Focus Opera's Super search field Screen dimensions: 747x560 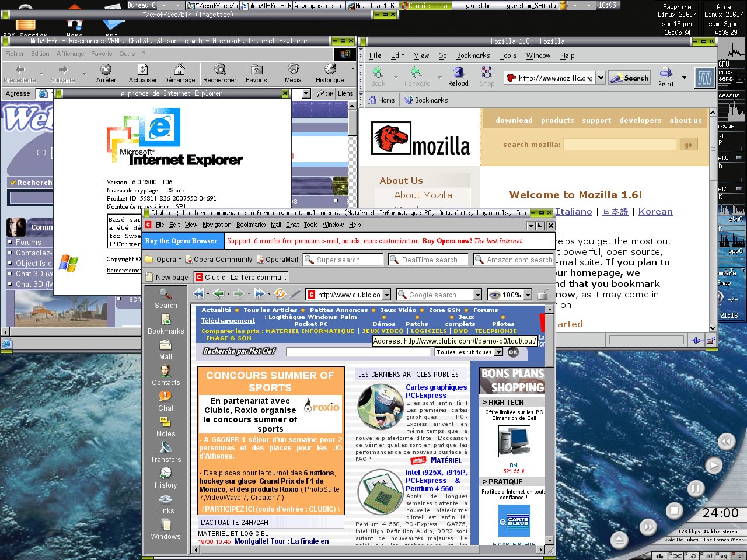(x=343, y=260)
